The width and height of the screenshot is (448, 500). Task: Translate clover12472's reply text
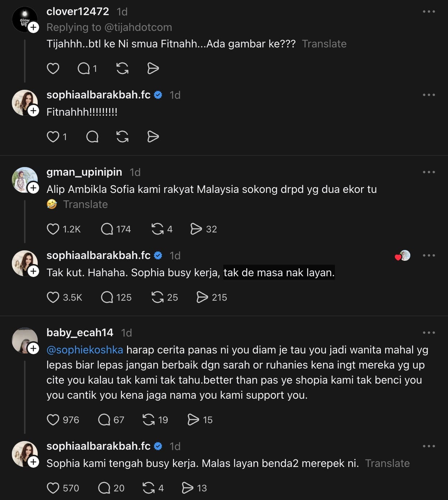324,44
